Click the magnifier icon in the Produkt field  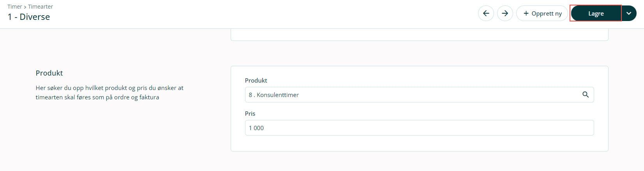[x=585, y=95]
